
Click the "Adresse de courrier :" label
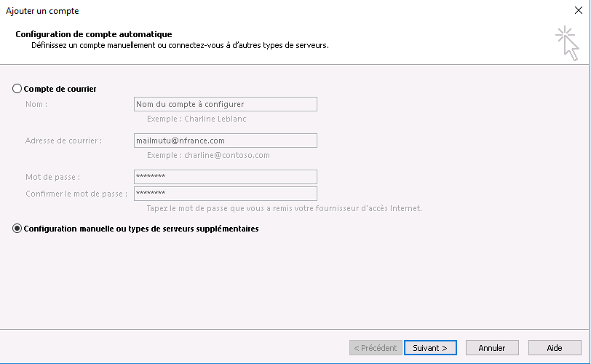point(64,141)
